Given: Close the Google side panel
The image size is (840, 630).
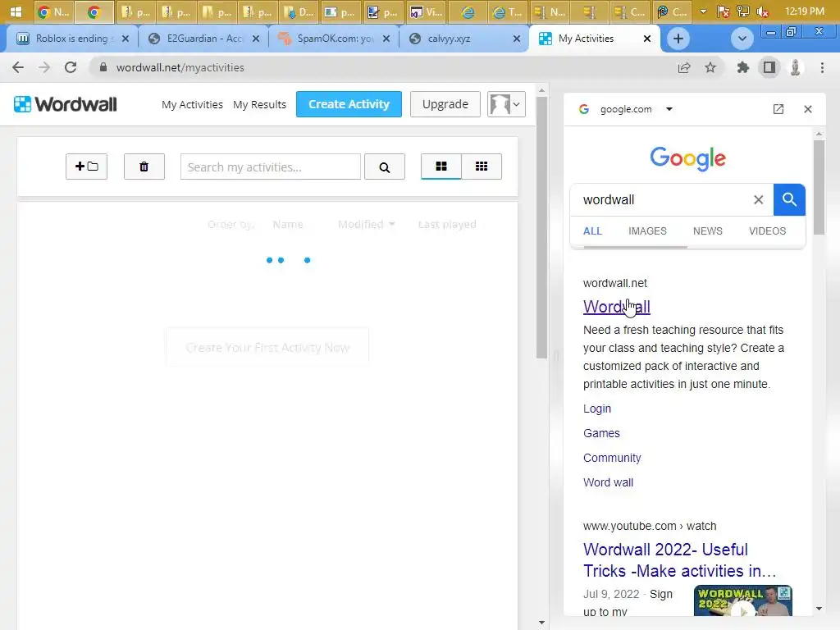Looking at the screenshot, I should (808, 109).
